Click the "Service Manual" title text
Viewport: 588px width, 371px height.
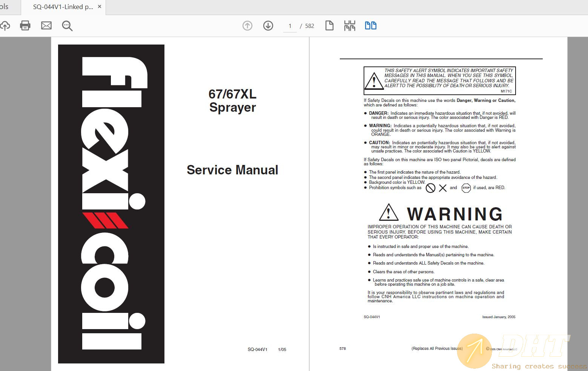click(232, 170)
